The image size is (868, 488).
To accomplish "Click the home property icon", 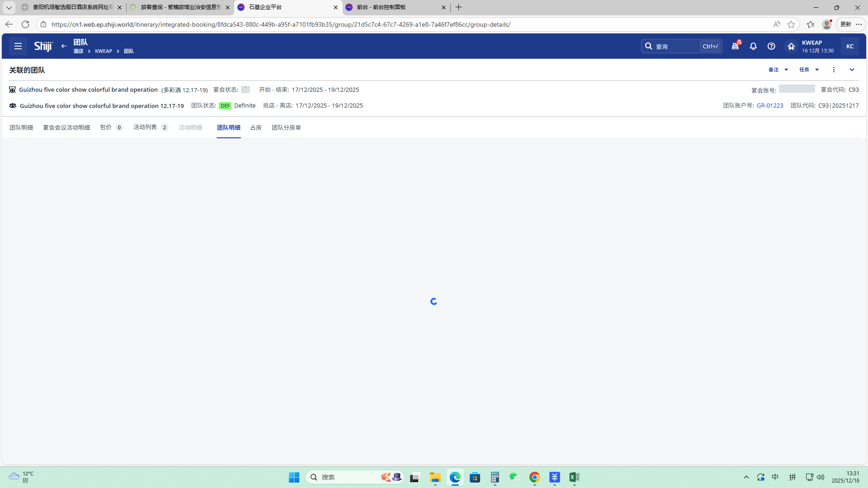I will [x=791, y=46].
